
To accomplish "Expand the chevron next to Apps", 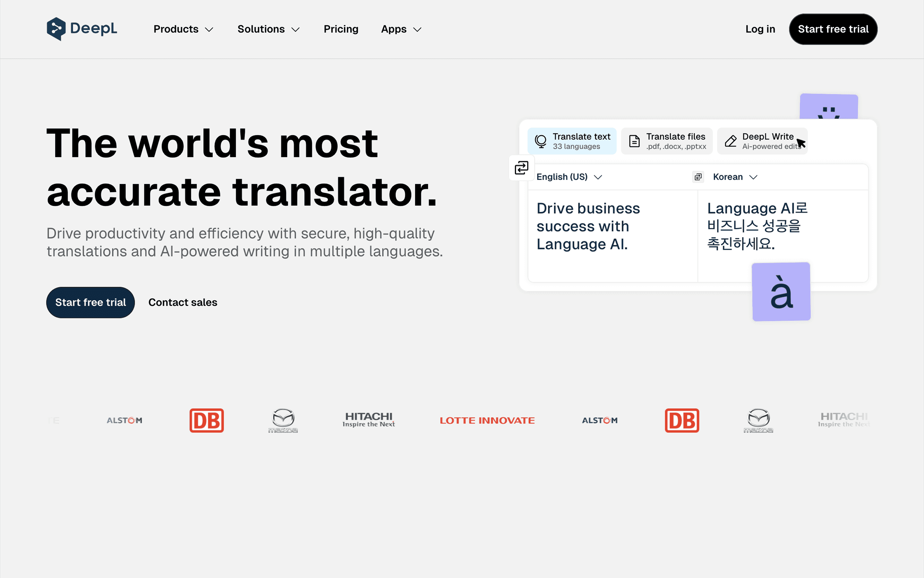I will point(417,30).
